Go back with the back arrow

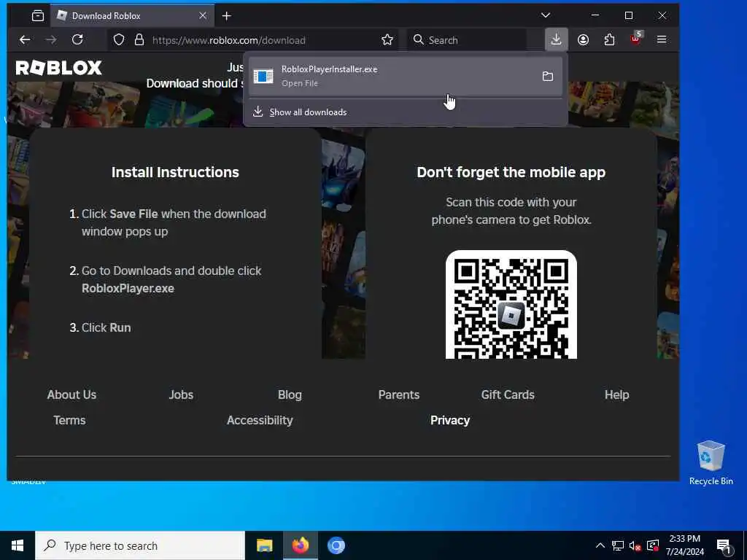point(25,40)
